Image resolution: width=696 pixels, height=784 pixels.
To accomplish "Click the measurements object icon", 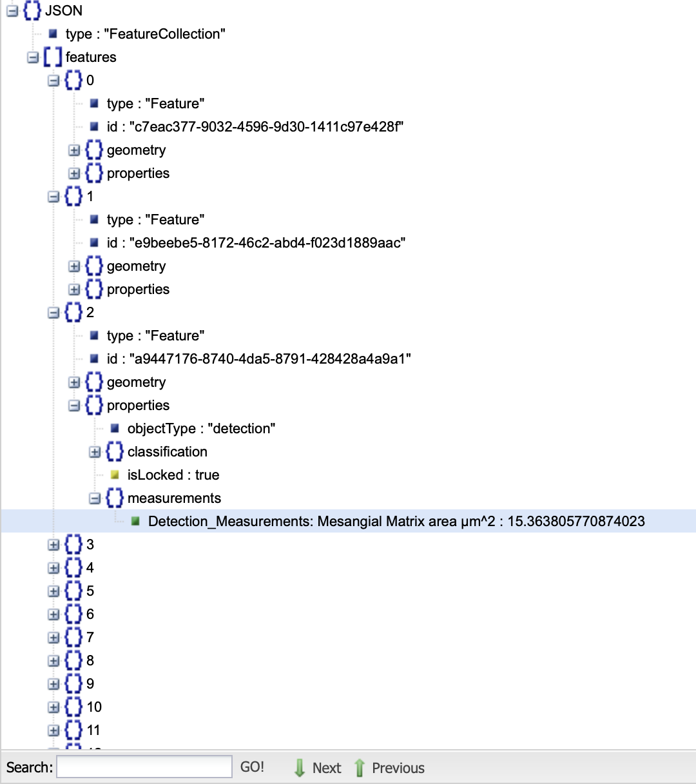I will (115, 498).
